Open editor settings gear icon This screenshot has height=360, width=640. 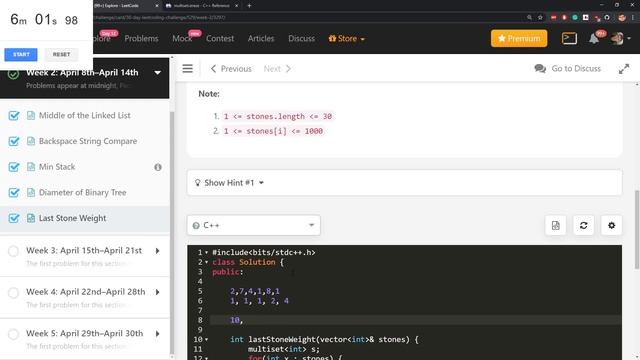point(611,225)
